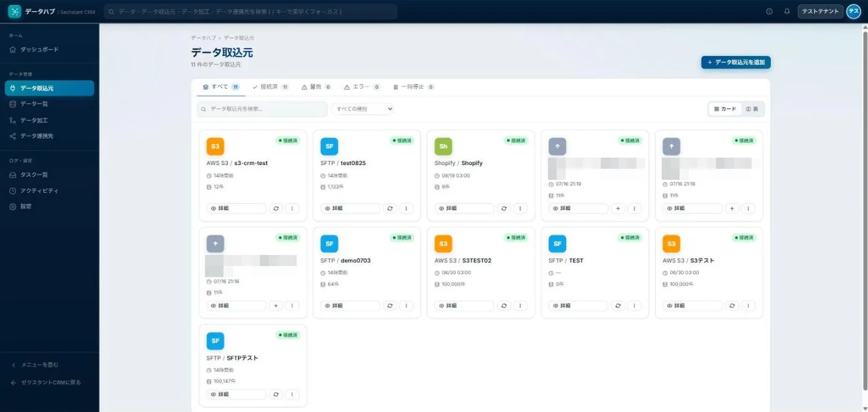Image resolution: width=868 pixels, height=412 pixels.
Task: Open 詳細 for s3-crm-test
Action: 236,208
